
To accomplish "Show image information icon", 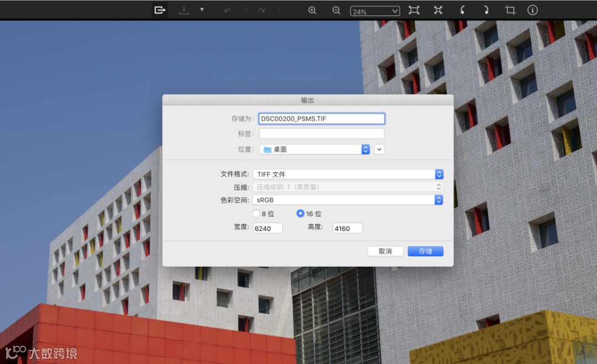I will [532, 10].
